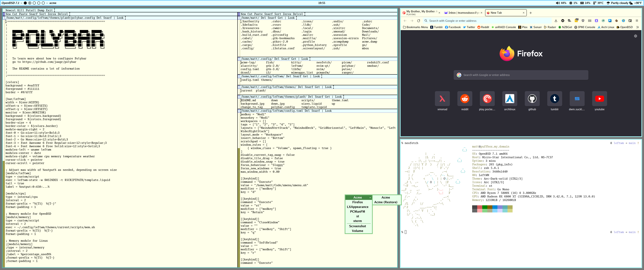
Task: Show more bookmarks via overflow chevron
Action: pos(637,27)
